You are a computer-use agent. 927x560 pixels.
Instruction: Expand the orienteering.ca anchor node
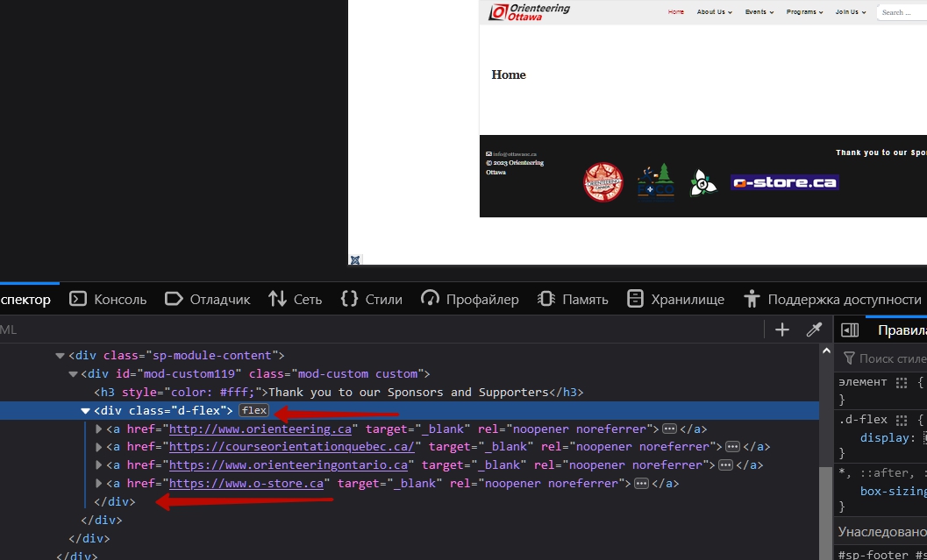[99, 429]
